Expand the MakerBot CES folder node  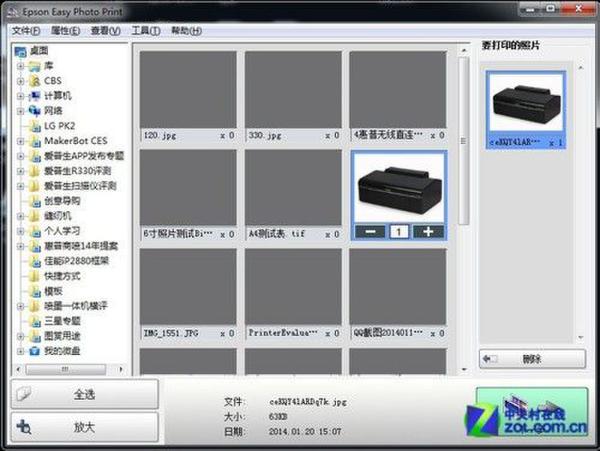21,141
